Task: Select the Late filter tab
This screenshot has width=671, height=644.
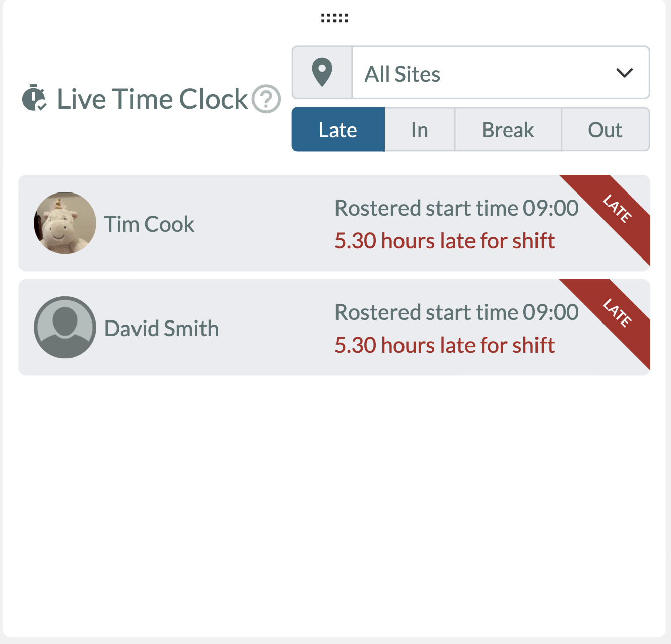Action: 338,130
